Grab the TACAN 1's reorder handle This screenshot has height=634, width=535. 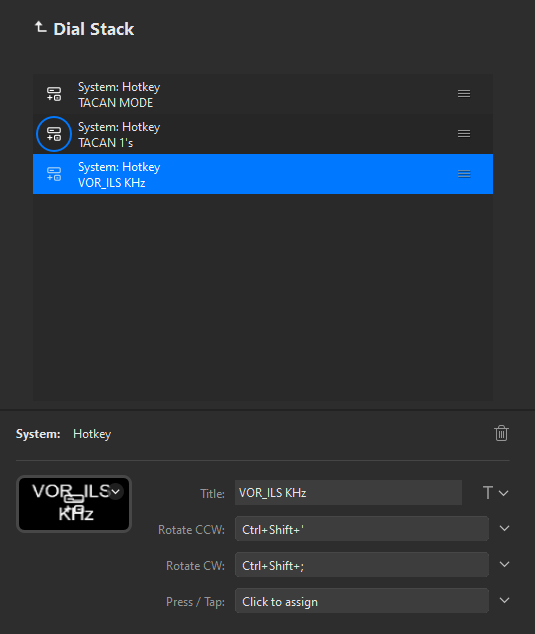pyautogui.click(x=464, y=133)
